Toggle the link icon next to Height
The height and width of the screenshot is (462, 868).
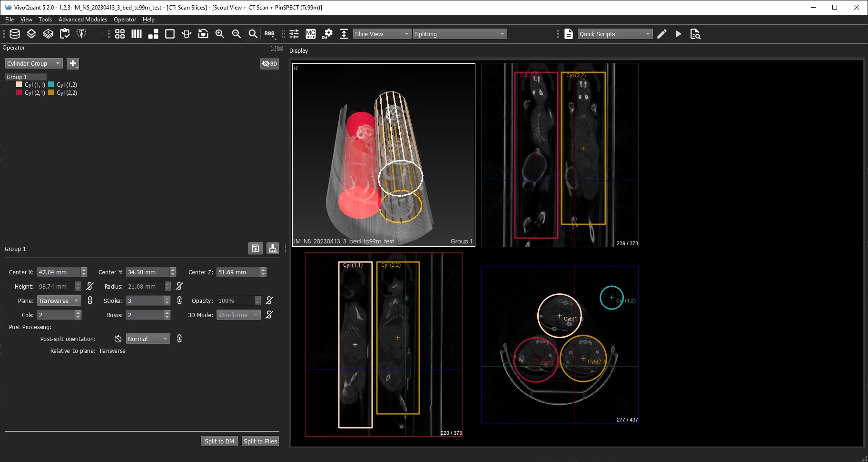[x=90, y=286]
